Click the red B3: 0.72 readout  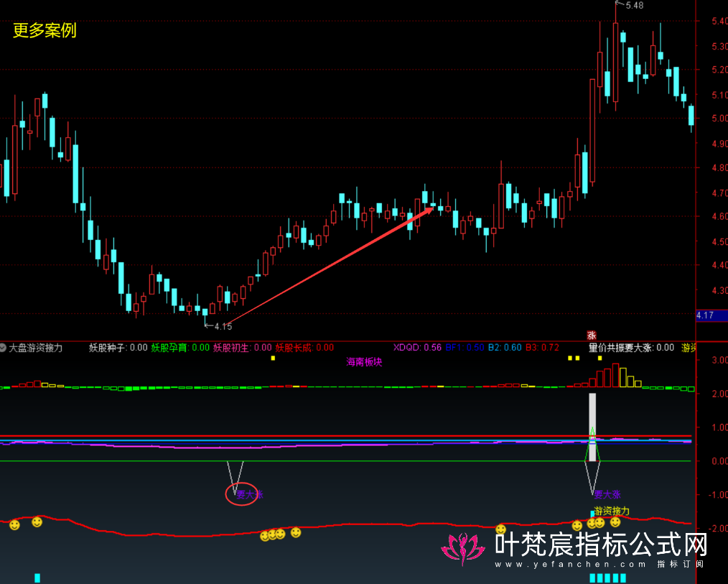(542, 348)
